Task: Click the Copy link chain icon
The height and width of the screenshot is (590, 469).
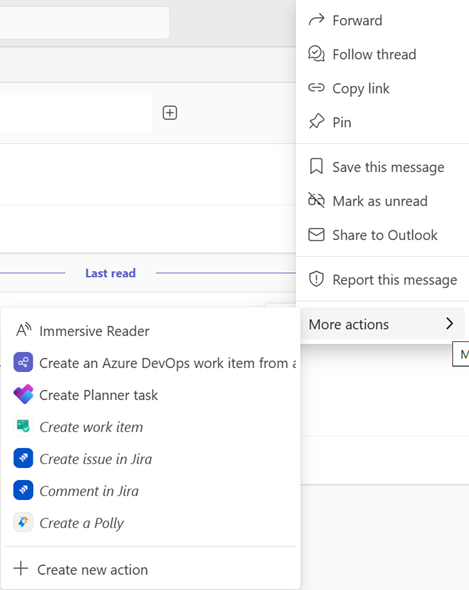Action: point(316,88)
